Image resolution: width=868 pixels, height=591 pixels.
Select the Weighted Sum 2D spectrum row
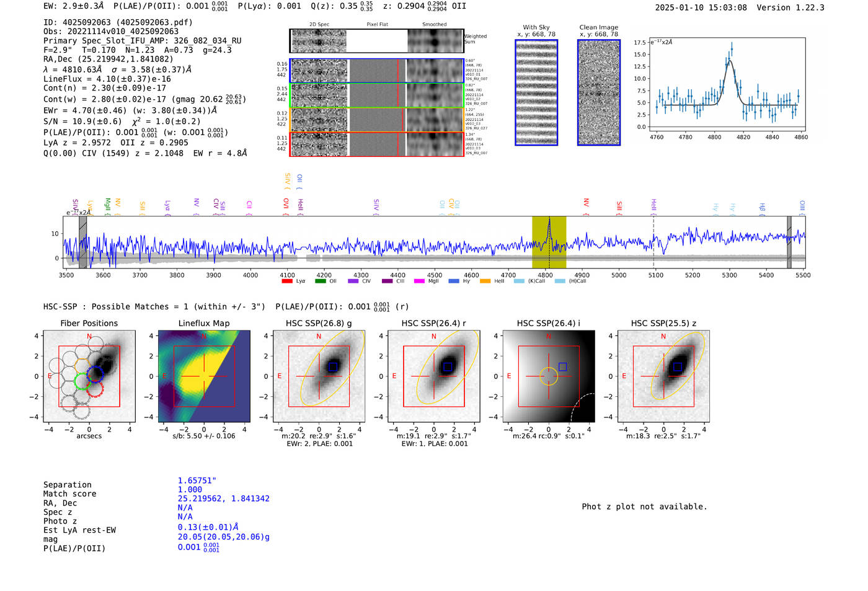(x=377, y=41)
